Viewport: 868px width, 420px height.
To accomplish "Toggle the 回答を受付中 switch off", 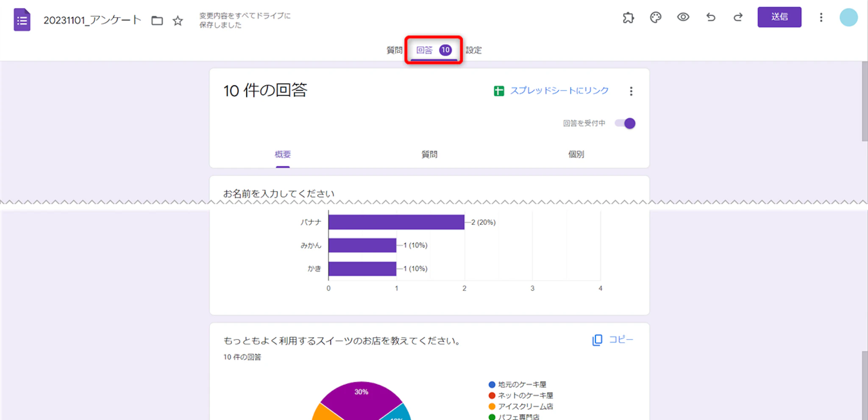I will click(x=626, y=123).
